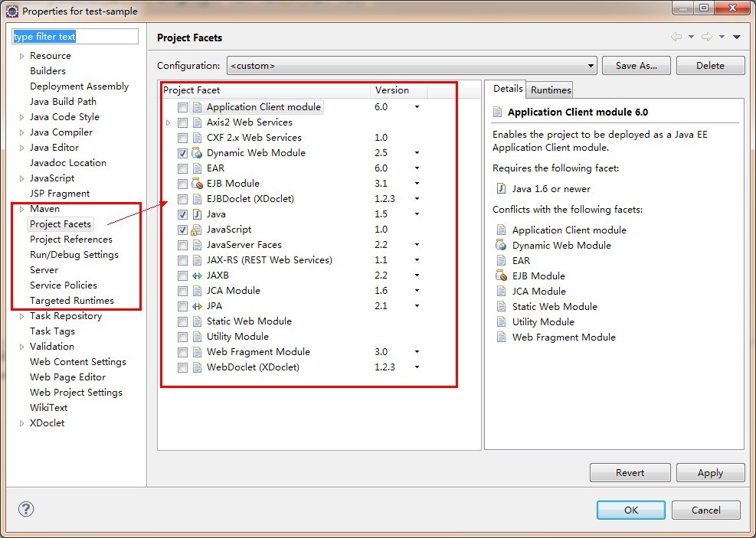Viewport: 756px width, 538px height.
Task: Click the Save As button
Action: point(636,66)
